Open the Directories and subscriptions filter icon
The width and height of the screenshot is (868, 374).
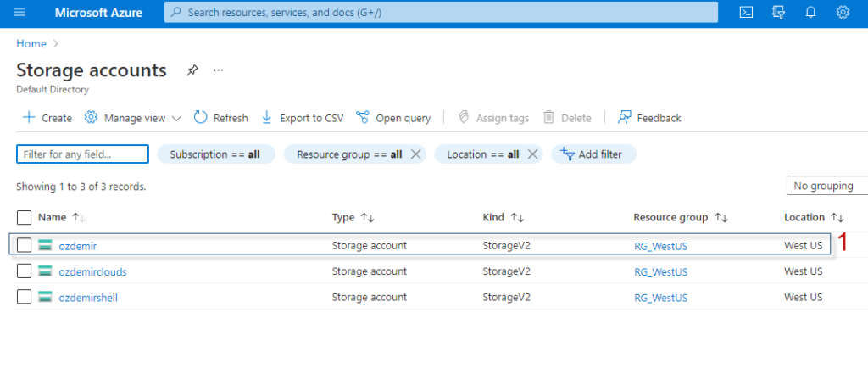(x=778, y=12)
